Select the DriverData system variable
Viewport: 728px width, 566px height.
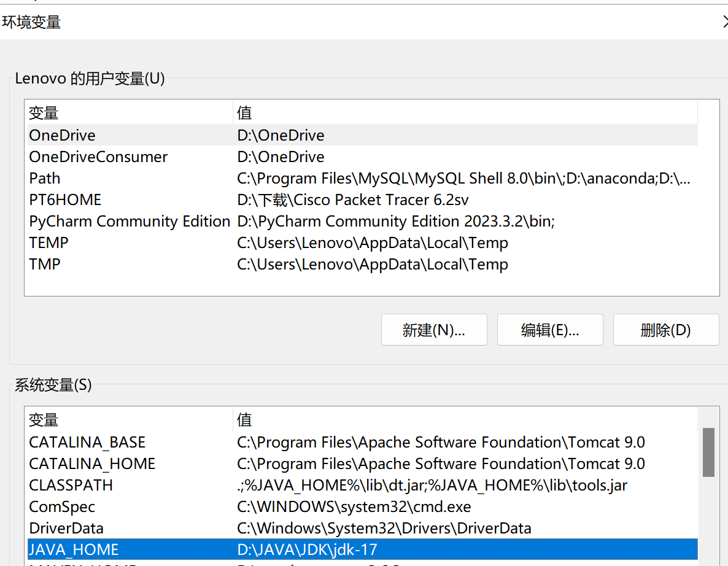click(66, 528)
